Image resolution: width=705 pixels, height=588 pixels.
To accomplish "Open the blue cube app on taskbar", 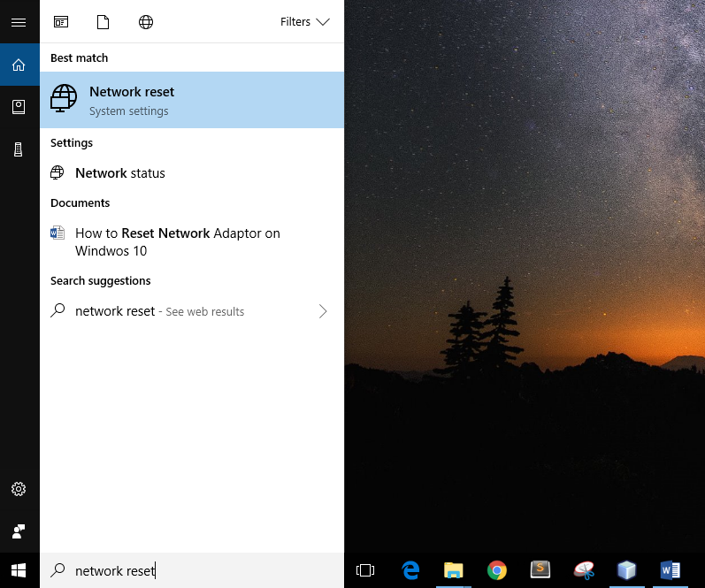I will pos(627,570).
